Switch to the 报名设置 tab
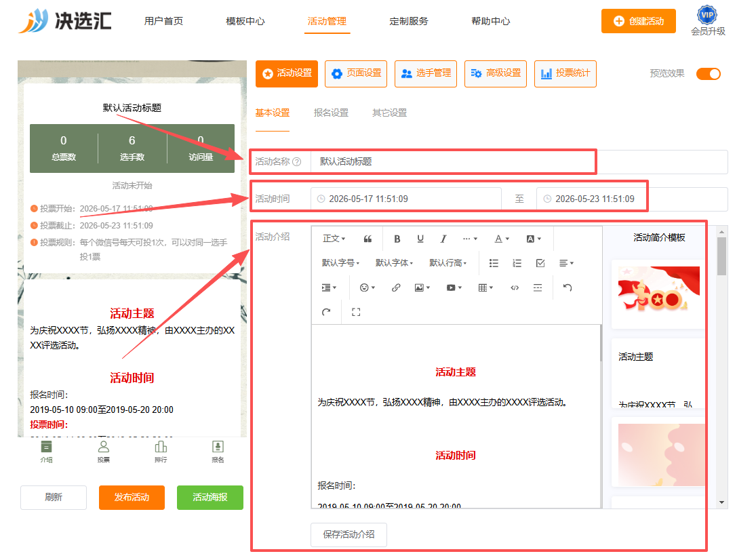The width and height of the screenshot is (756, 558). click(331, 113)
